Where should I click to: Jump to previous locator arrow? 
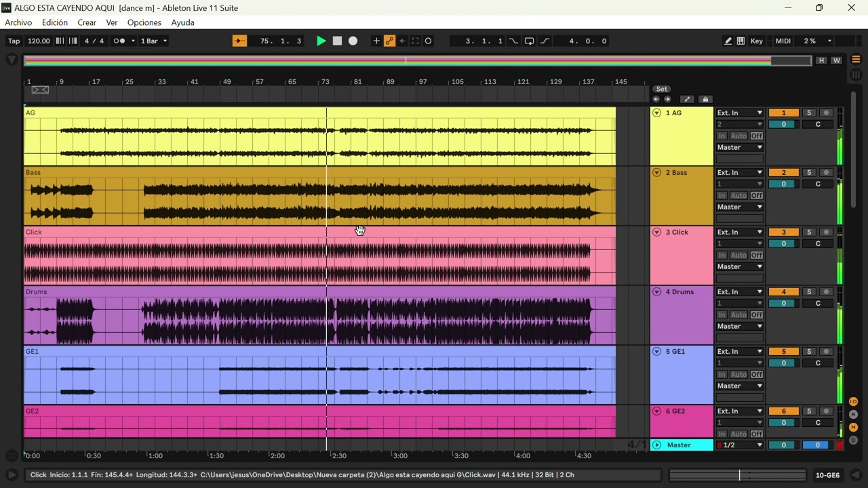656,99
